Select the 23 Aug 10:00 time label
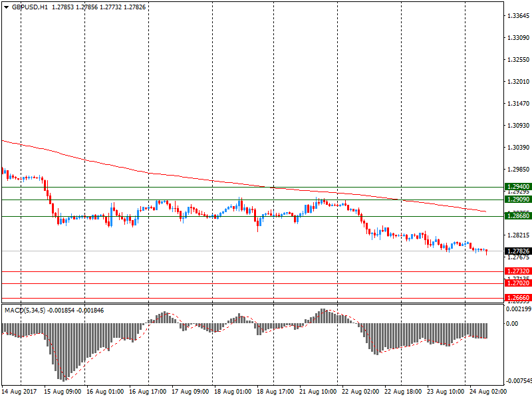532x399 pixels. [x=446, y=392]
